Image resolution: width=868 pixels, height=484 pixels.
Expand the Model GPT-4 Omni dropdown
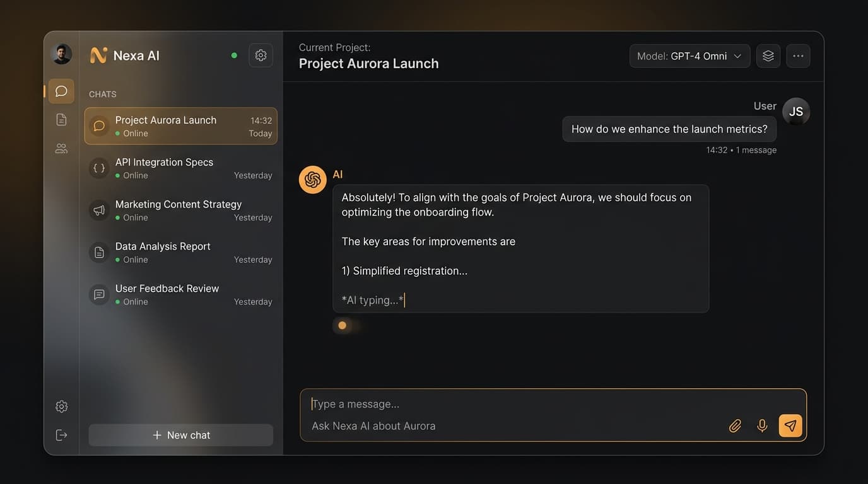click(x=689, y=56)
